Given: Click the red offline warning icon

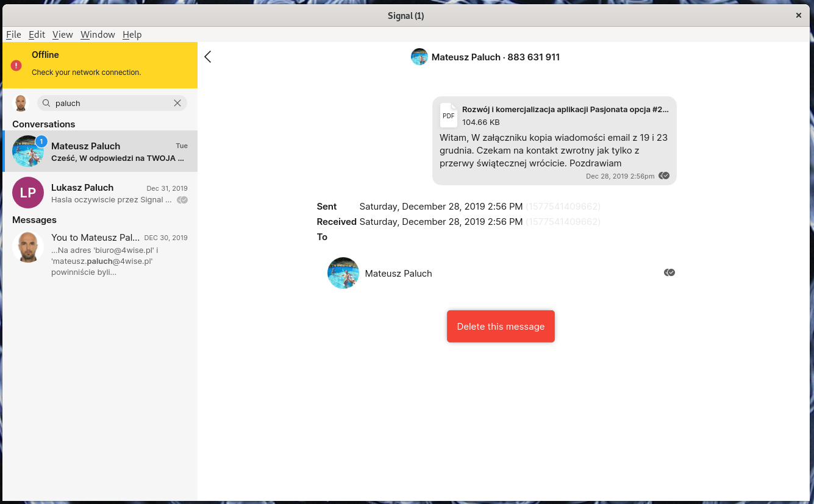Looking at the screenshot, I should click(x=16, y=65).
